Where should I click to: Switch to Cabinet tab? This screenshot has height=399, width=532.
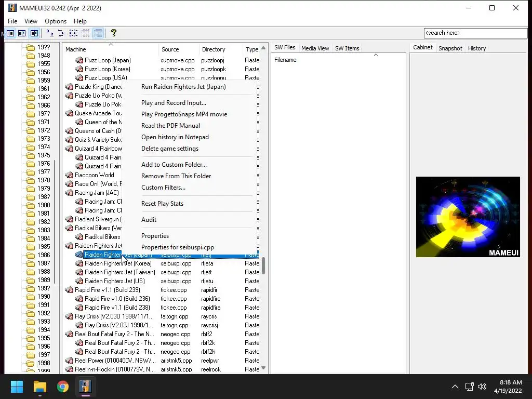click(x=423, y=47)
